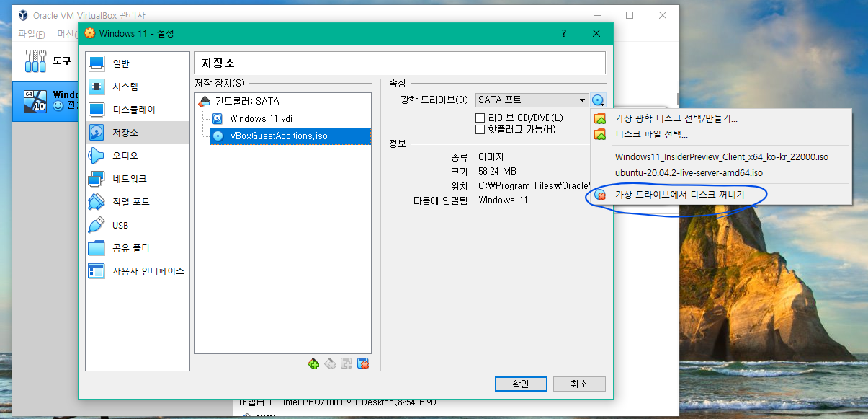Viewport: 868px width, 419px height.
Task: Open the USB settings category
Action: point(137,225)
